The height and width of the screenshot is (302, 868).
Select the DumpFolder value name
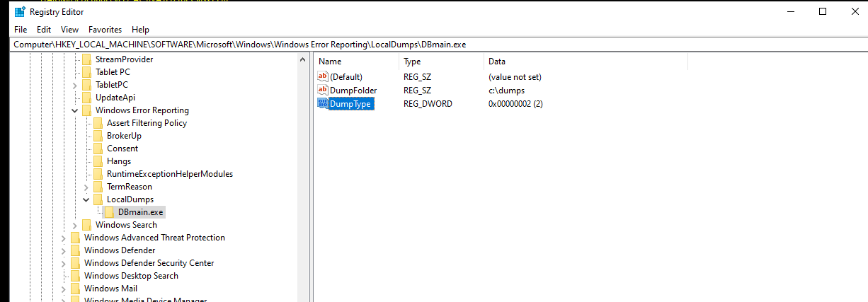[x=353, y=90]
